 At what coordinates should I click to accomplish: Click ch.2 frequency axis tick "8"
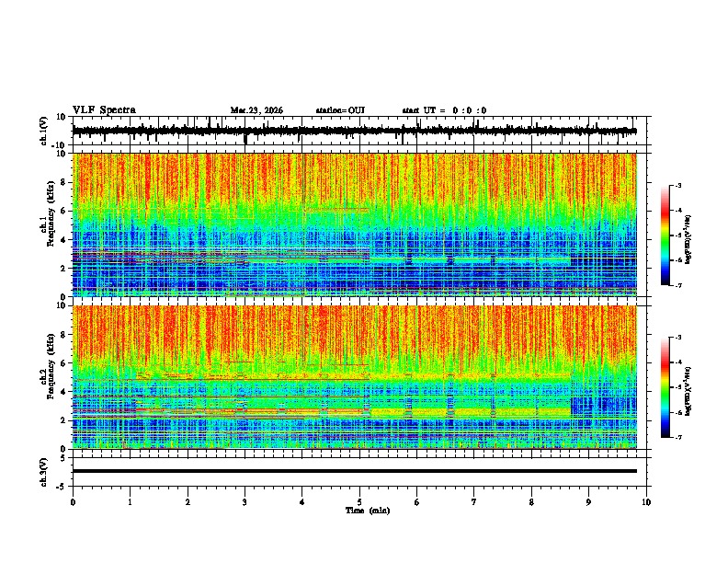[63, 335]
